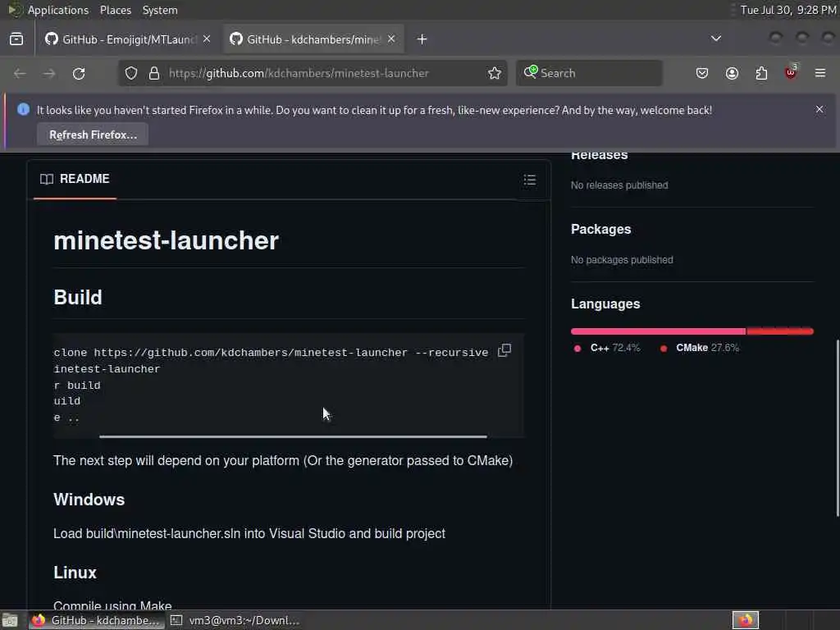The width and height of the screenshot is (840, 630).
Task: Click the minetest-launcher README heading
Action: [166, 240]
